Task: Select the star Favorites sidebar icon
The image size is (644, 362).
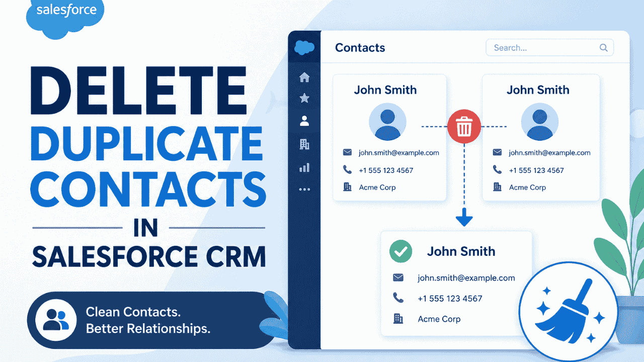Action: 304,99
